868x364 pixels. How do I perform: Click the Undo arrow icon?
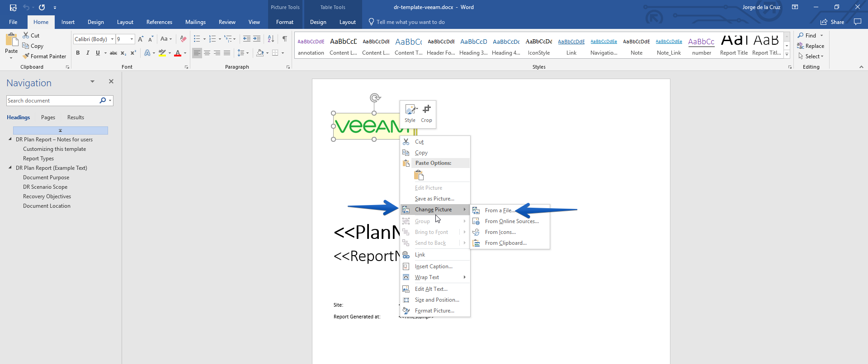[x=26, y=7]
